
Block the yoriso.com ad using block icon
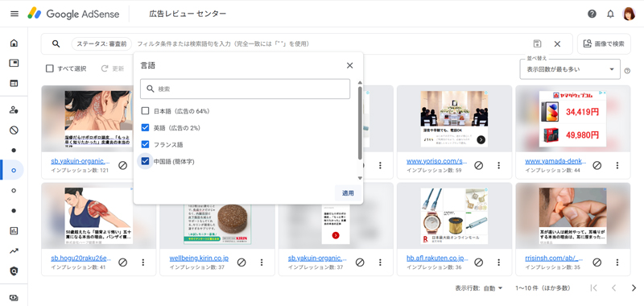pos(478,165)
